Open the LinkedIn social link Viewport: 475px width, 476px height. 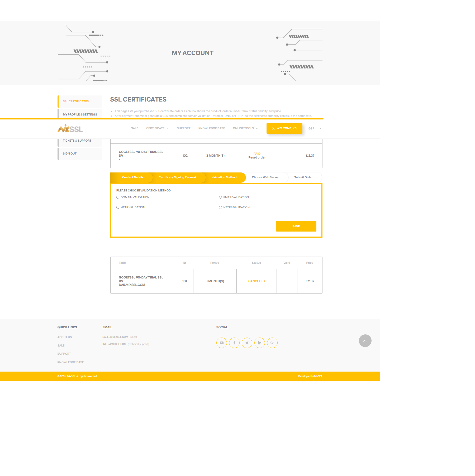tap(260, 343)
